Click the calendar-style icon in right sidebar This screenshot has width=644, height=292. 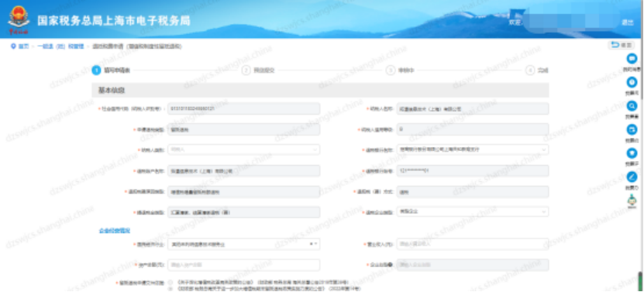(x=632, y=130)
